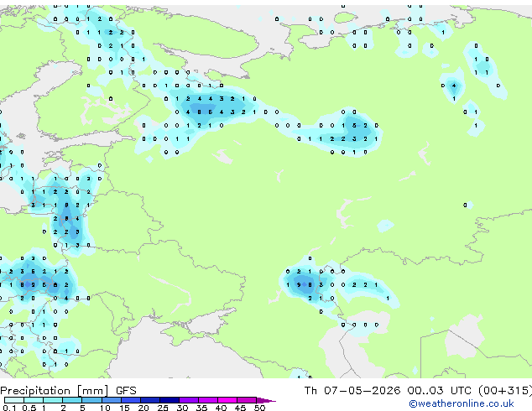Click the '0.1' legend label
Viewport: 532px width, 411px height.
[9, 408]
